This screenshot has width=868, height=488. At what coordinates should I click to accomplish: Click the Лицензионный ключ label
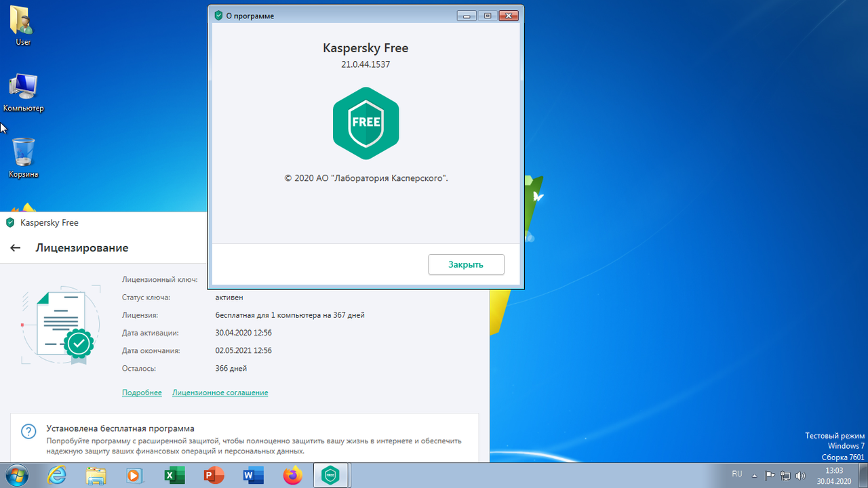pos(160,279)
